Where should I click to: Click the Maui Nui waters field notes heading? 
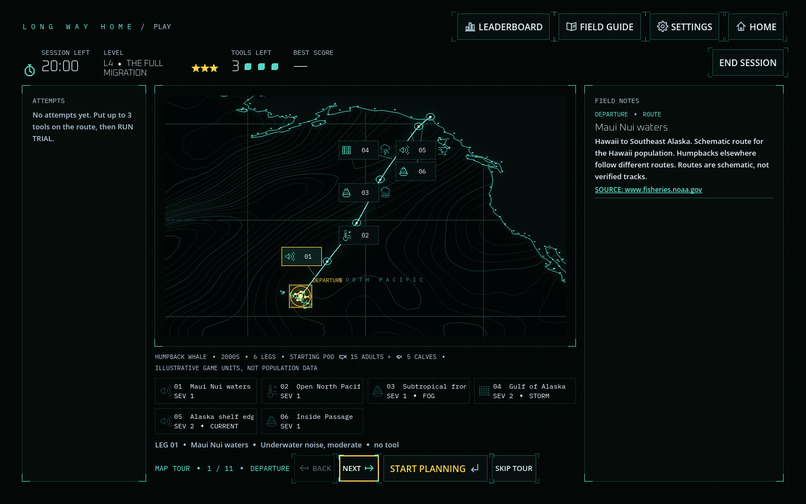point(631,127)
